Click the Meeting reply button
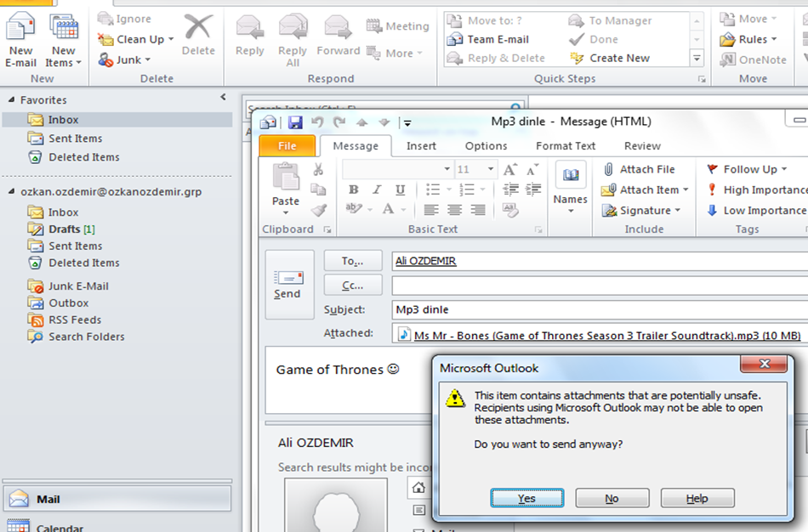Screen dimensions: 808x532 pos(397,25)
